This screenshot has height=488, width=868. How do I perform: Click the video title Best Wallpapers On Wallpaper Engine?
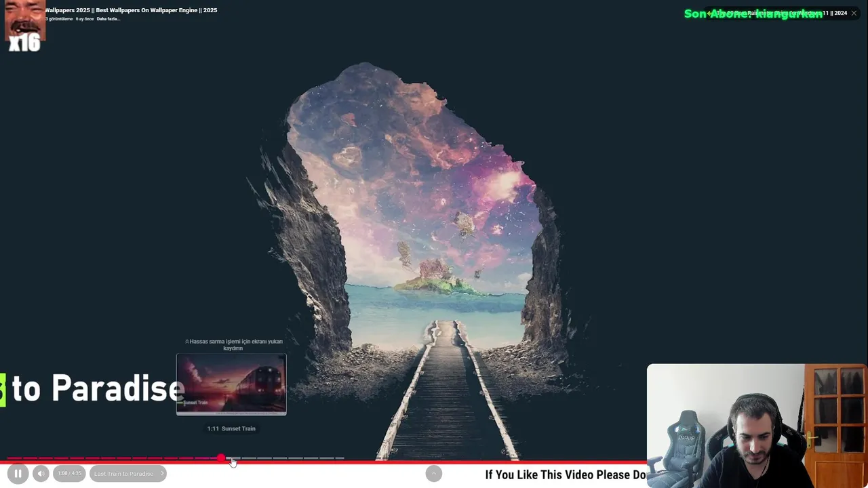point(131,10)
